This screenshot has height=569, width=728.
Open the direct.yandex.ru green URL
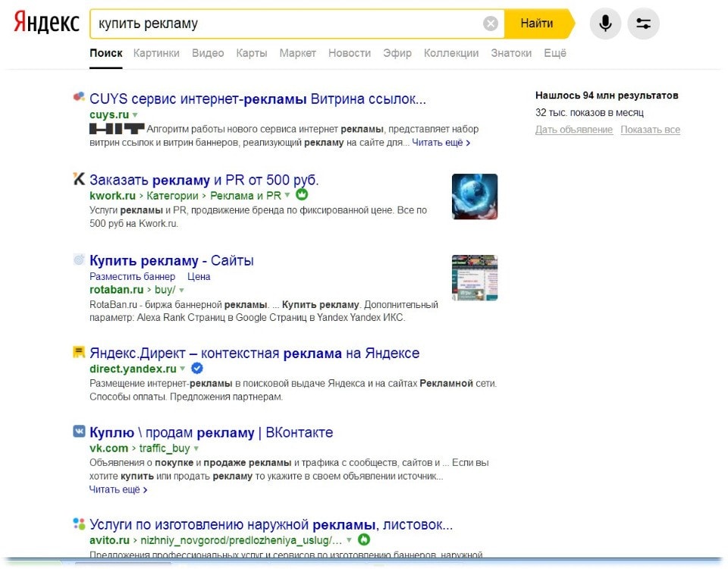[133, 369]
